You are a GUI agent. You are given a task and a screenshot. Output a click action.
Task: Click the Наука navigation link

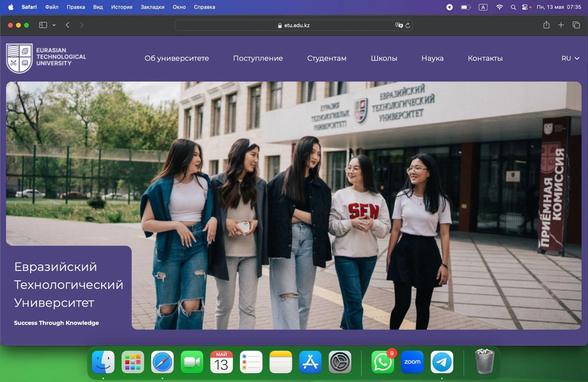pyautogui.click(x=433, y=58)
